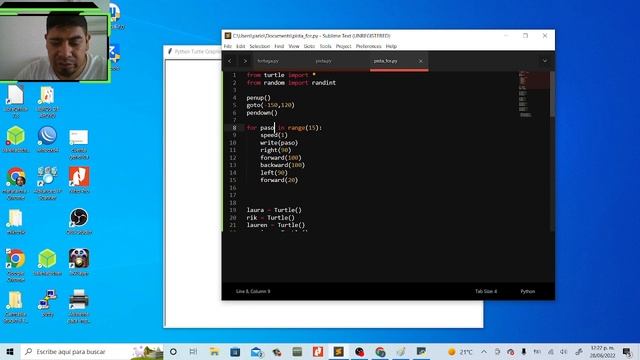The image size is (640, 360).
Task: Open the volume control in system tray
Action: click(x=564, y=351)
